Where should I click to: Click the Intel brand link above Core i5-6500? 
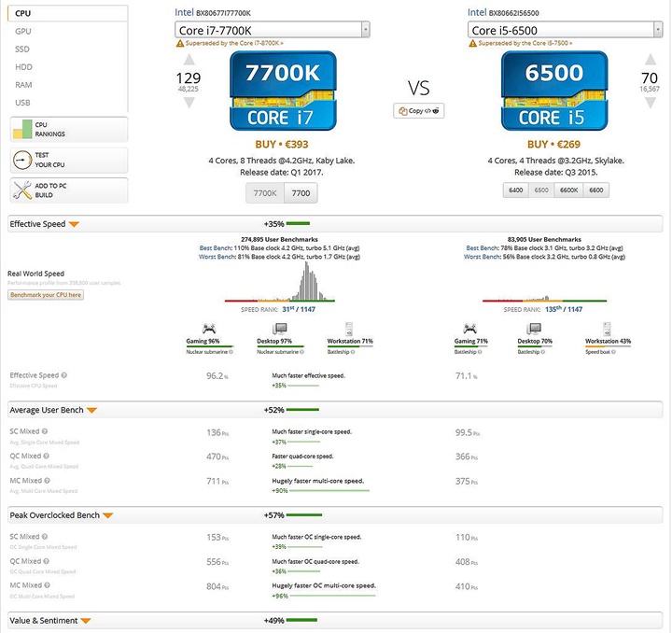point(477,12)
